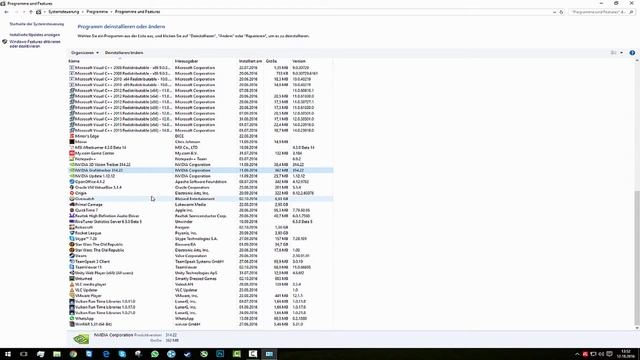Click the Windows Start button
Screen dimensions: 640x360
point(7,354)
